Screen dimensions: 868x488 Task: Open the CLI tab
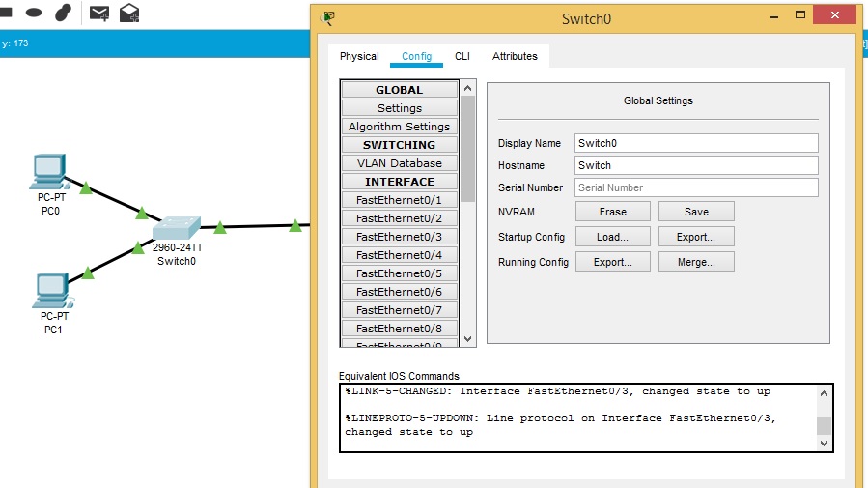[x=462, y=56]
